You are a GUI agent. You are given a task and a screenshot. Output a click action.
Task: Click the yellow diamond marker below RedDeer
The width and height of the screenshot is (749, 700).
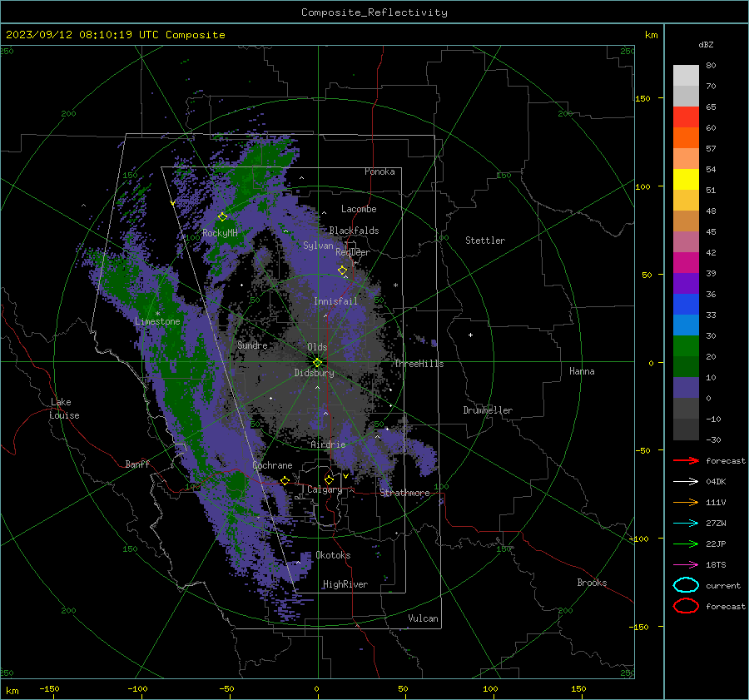342,271
